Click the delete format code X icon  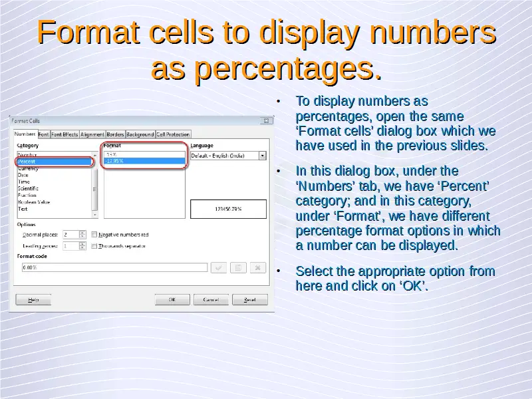coord(259,267)
